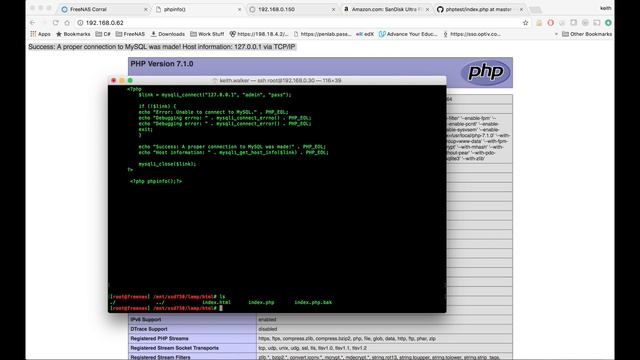Click index.php.bak in the terminal listing
Image resolution: width=640 pixels, height=360 pixels.
[313, 302]
